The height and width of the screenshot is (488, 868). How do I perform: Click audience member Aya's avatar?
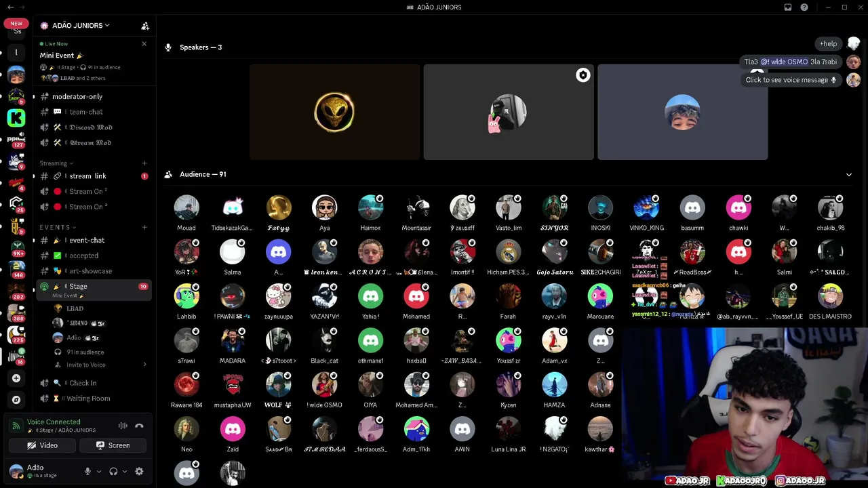click(x=325, y=208)
